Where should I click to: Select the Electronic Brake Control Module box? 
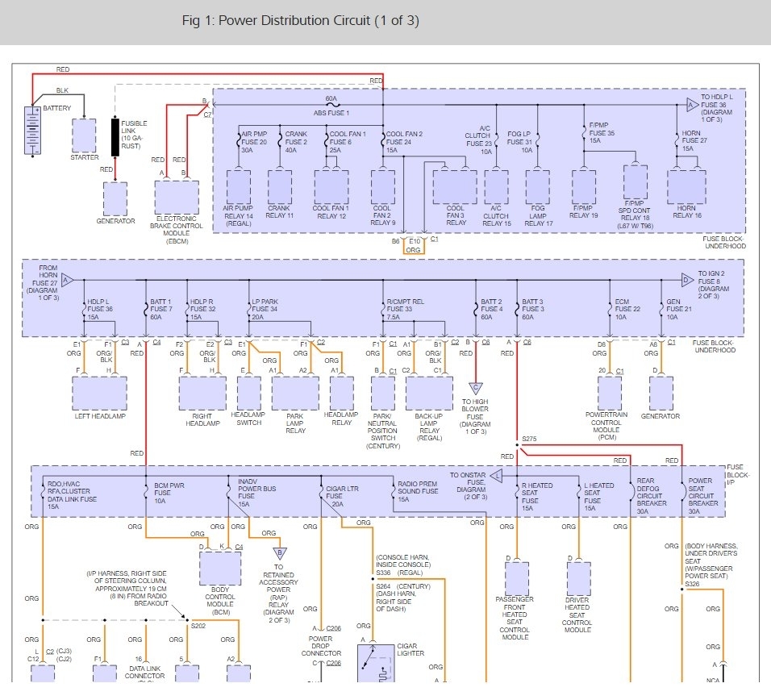[177, 197]
